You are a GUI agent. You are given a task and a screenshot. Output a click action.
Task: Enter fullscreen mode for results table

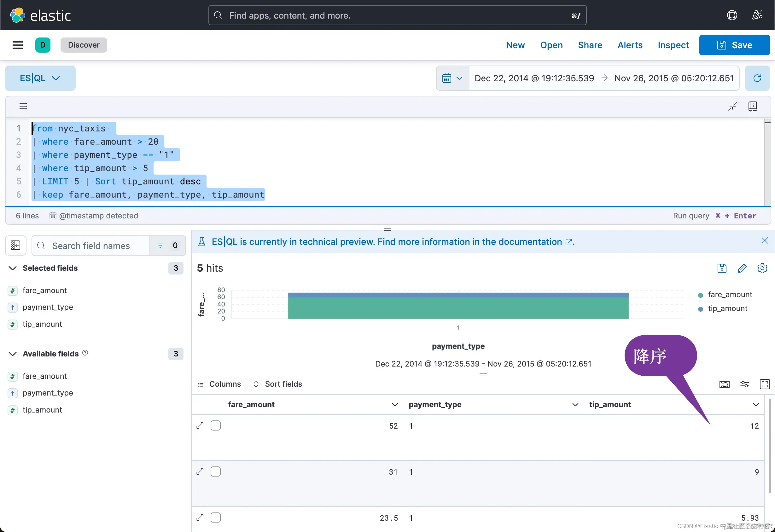tap(764, 384)
